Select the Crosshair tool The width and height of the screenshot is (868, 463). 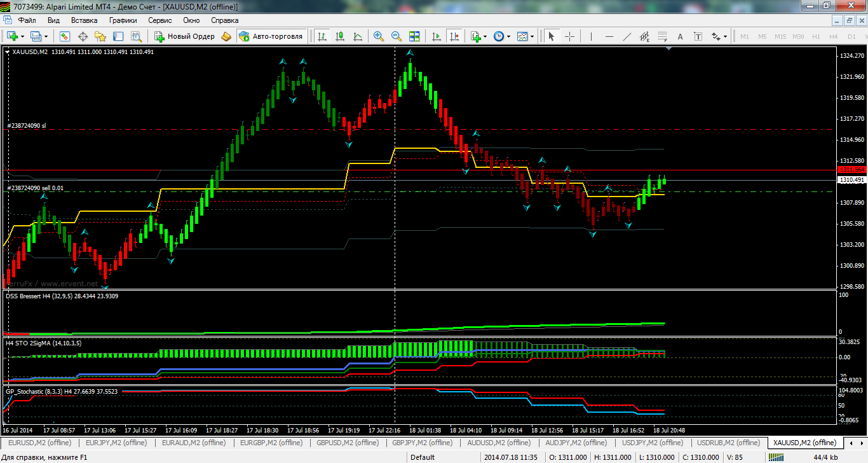point(569,36)
